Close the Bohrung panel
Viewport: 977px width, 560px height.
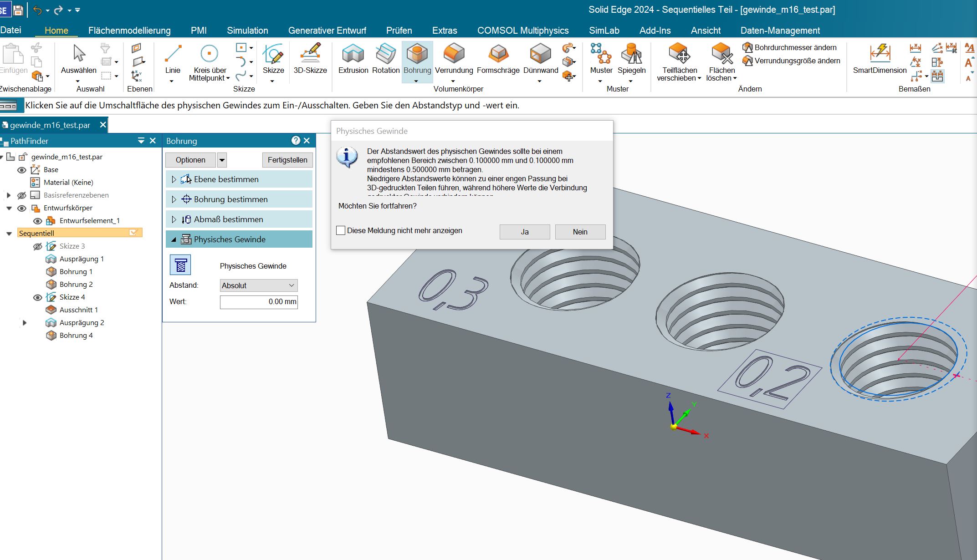click(307, 140)
